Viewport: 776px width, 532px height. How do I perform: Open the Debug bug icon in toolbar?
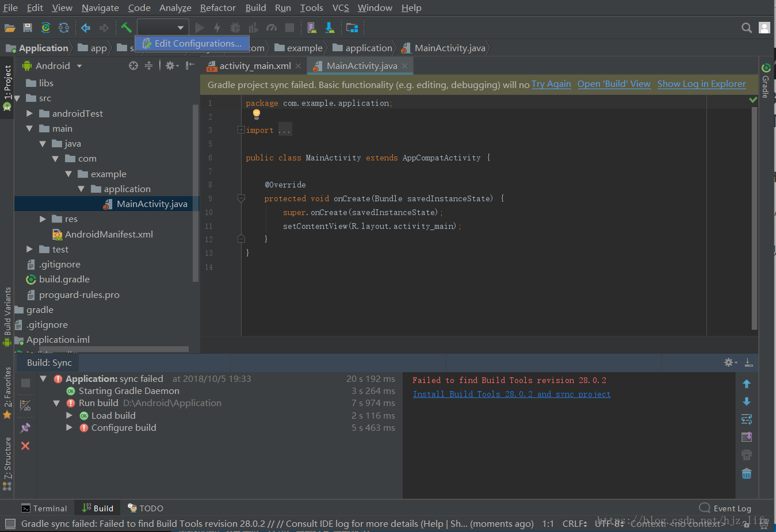click(x=235, y=27)
